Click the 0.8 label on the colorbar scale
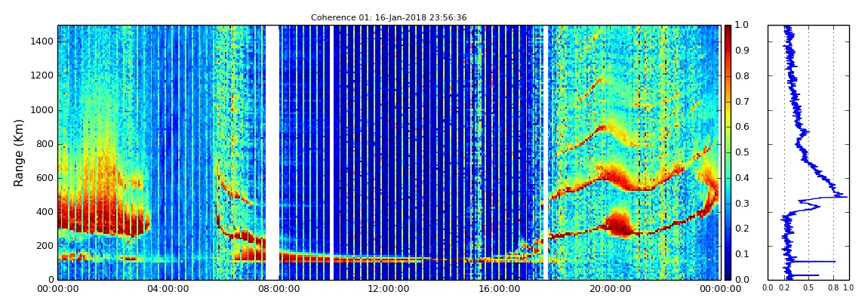The width and height of the screenshot is (868, 307). (x=741, y=76)
